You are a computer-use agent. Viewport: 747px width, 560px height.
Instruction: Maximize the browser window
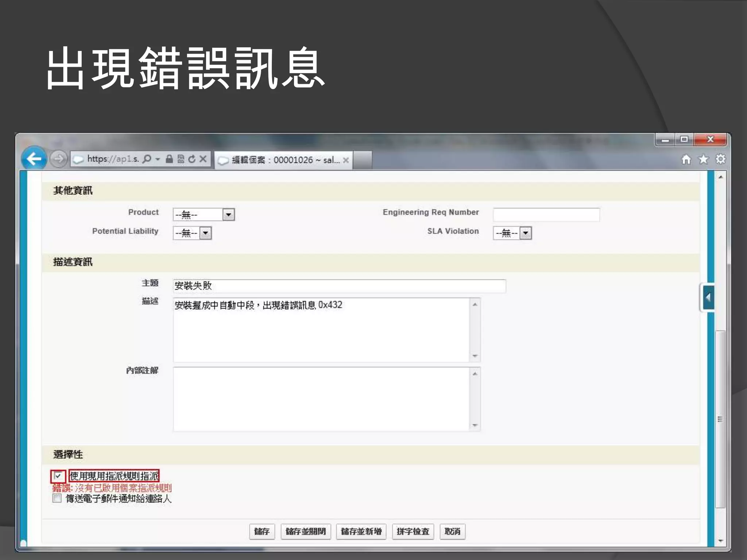click(684, 140)
